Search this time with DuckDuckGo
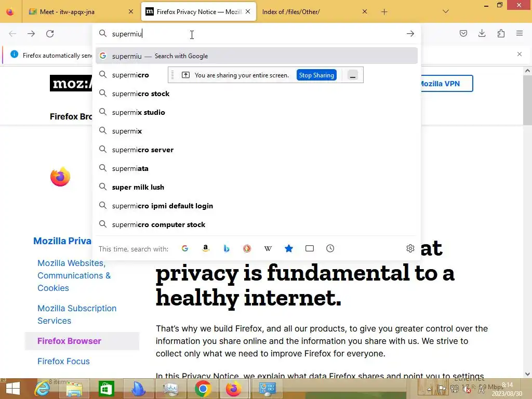This screenshot has width=532, height=399. pos(247,249)
